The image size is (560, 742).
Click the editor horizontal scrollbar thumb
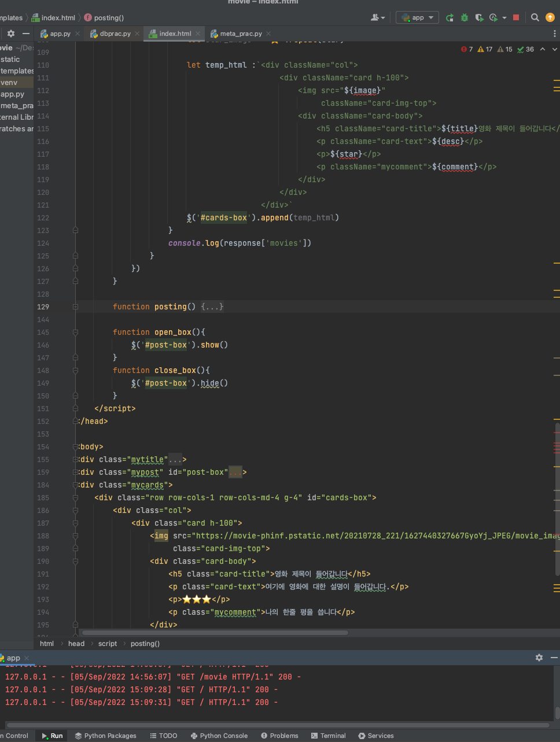[215, 633]
